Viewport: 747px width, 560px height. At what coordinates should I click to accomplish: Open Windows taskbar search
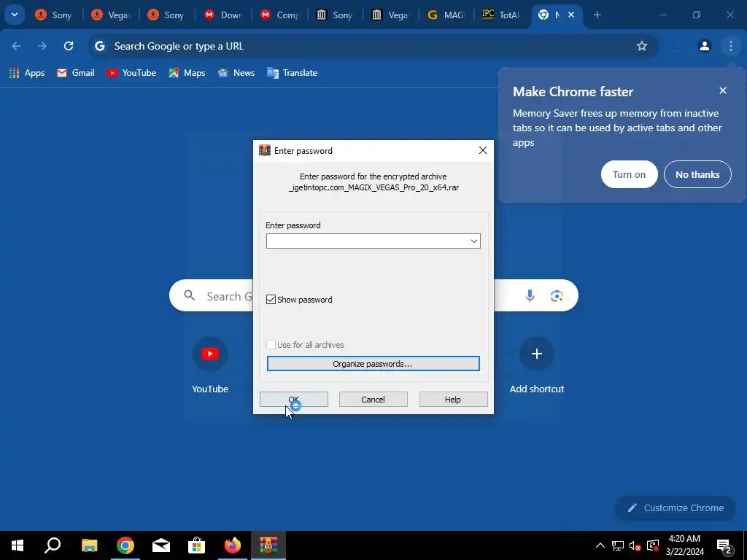click(53, 545)
